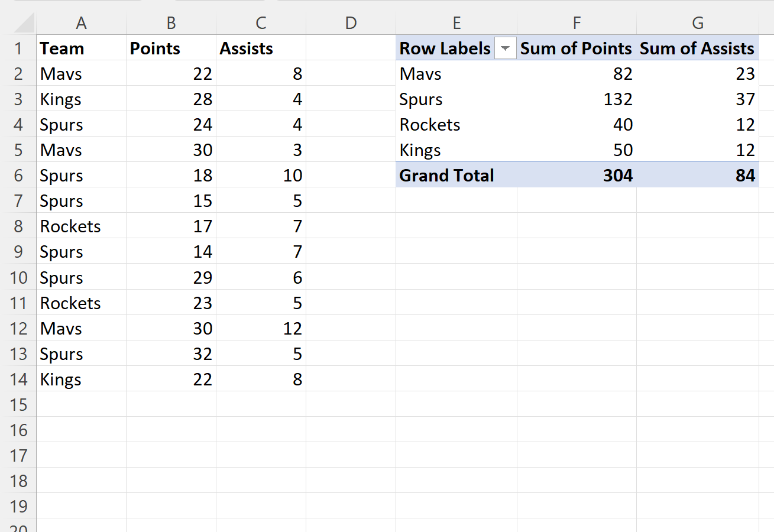
Task: Click the Grand Total label cell
Action: coord(446,175)
